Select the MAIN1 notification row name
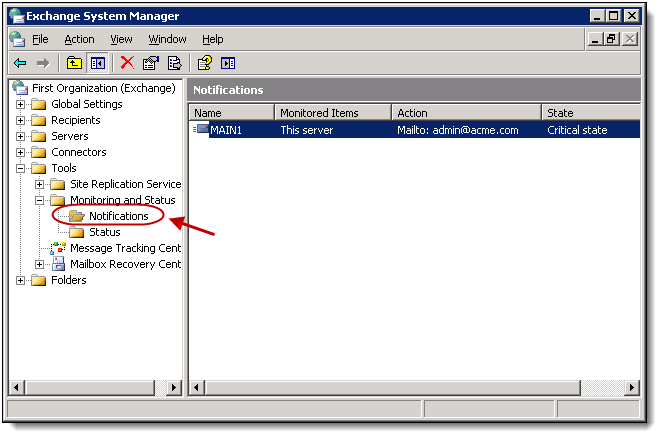 click(x=226, y=130)
